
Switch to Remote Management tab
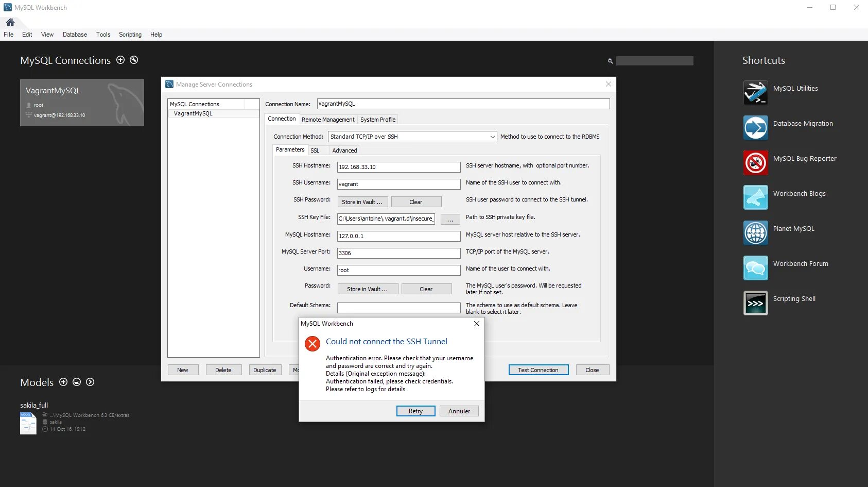(328, 120)
